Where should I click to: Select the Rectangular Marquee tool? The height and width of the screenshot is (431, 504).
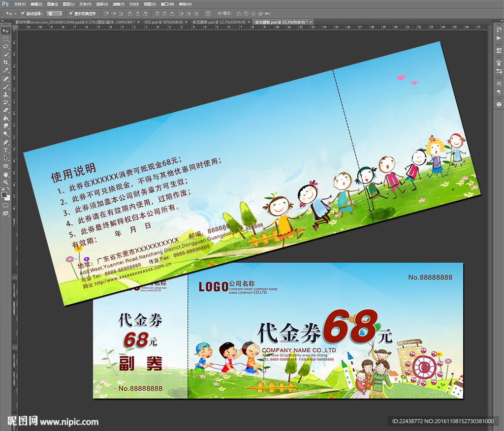[6, 38]
